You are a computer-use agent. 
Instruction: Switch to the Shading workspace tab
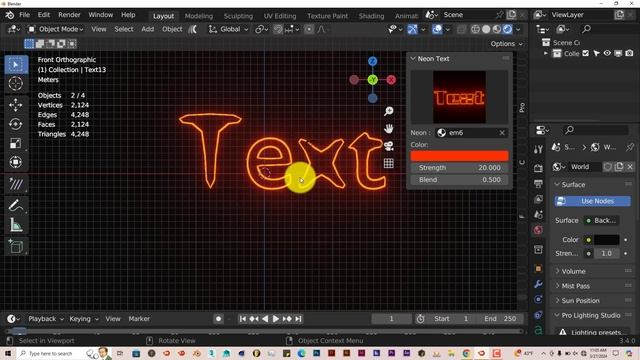371,16
